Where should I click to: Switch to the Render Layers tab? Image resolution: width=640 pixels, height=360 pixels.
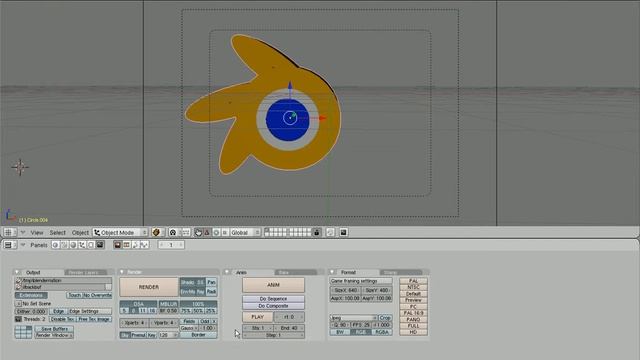point(84,272)
